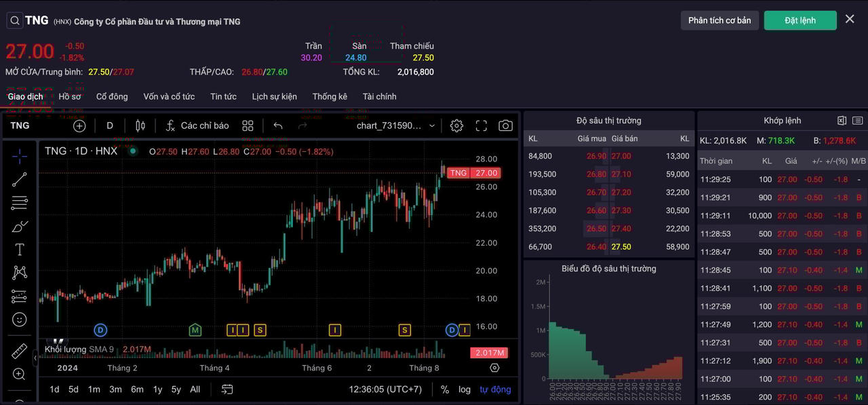Open the emoji icons tool
The image size is (868, 405).
tap(20, 320)
